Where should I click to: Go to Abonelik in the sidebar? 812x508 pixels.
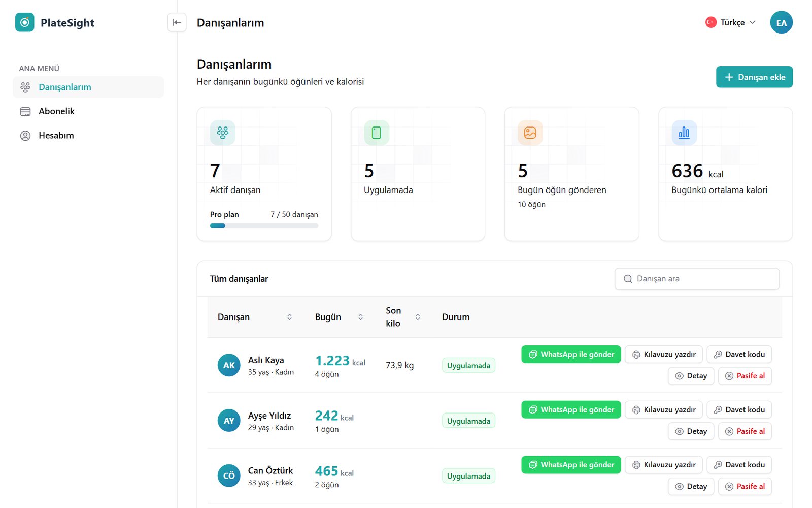[88, 111]
